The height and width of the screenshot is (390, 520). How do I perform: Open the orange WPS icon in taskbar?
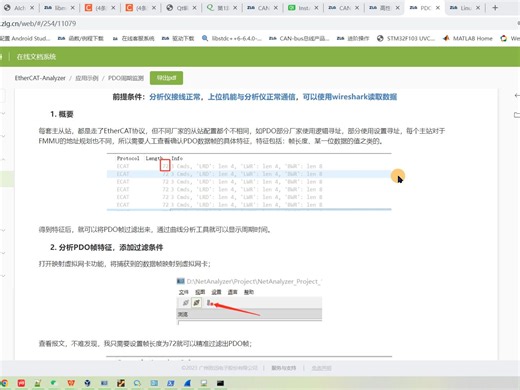[71, 383]
